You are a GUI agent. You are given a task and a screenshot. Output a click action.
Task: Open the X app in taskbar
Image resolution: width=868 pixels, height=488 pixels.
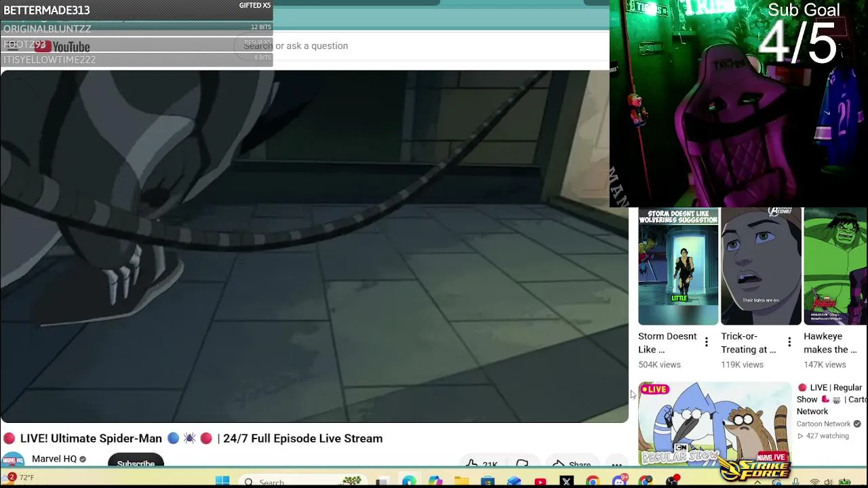[567, 481]
